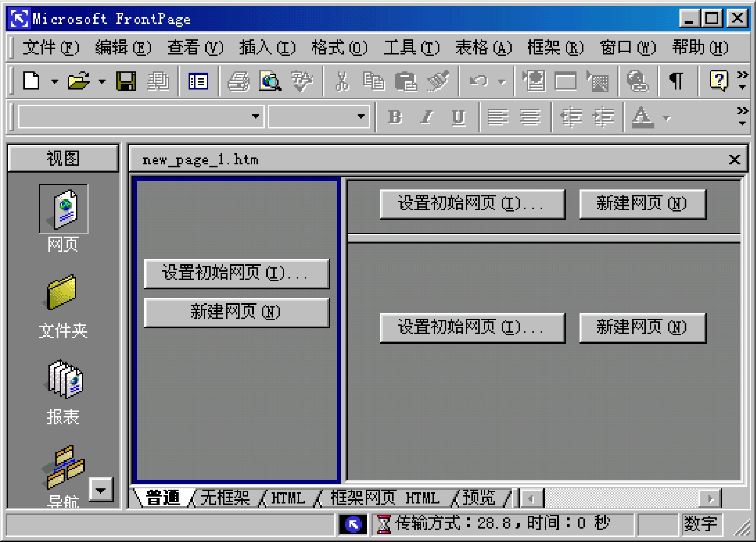Image resolution: width=756 pixels, height=542 pixels.
Task: Open the 表格(A) menu
Action: point(484,47)
